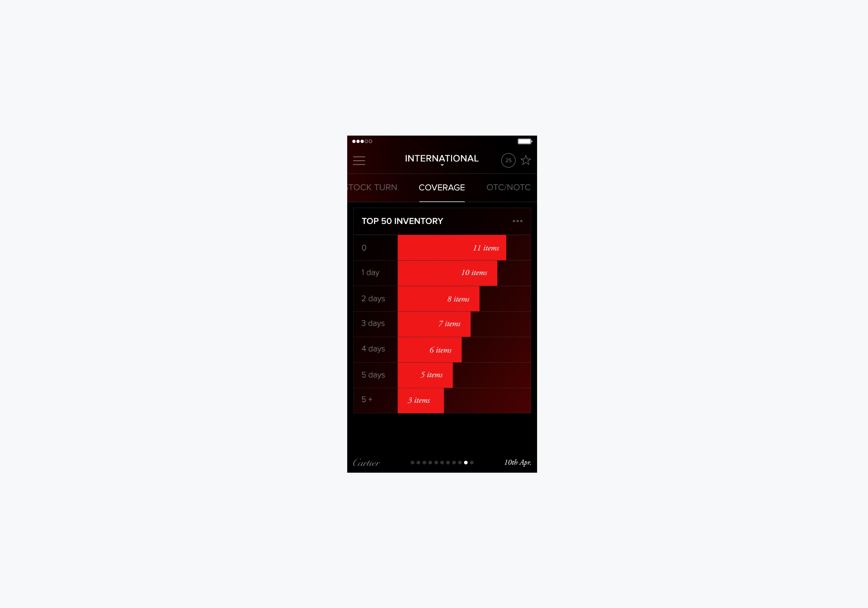Toggle the active pagination dot
Image resolution: width=868 pixels, height=608 pixels.
coord(466,462)
